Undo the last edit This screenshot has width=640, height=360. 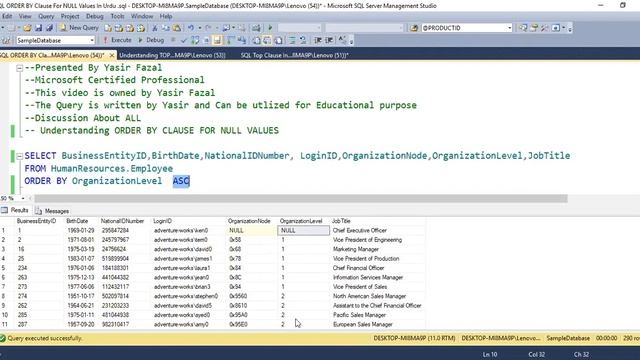pyautogui.click(x=191, y=28)
